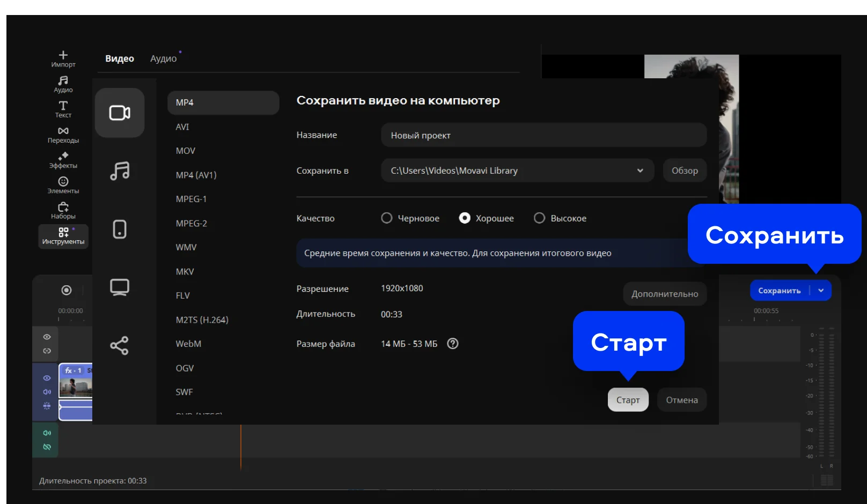867x504 pixels.
Task: Open the Transitions panel (Переходы)
Action: (63, 135)
